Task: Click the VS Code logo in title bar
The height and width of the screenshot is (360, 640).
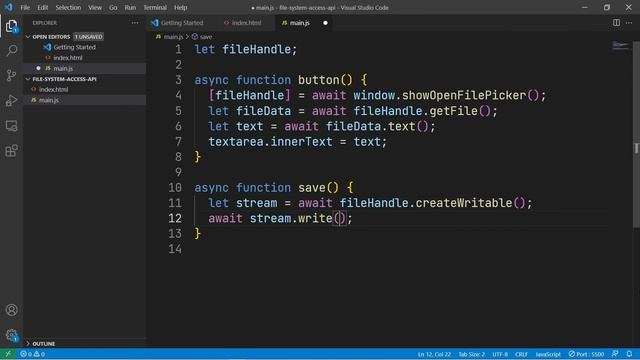Action: point(9,7)
